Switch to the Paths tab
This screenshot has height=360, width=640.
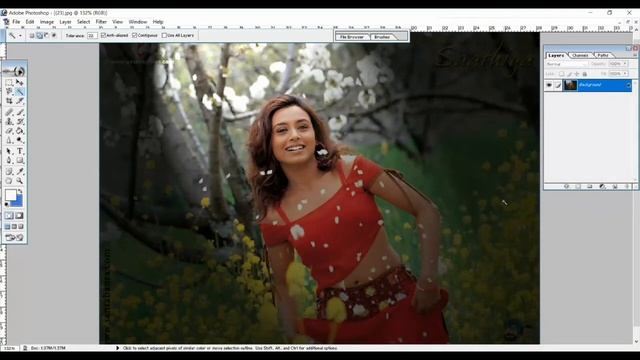coord(603,55)
